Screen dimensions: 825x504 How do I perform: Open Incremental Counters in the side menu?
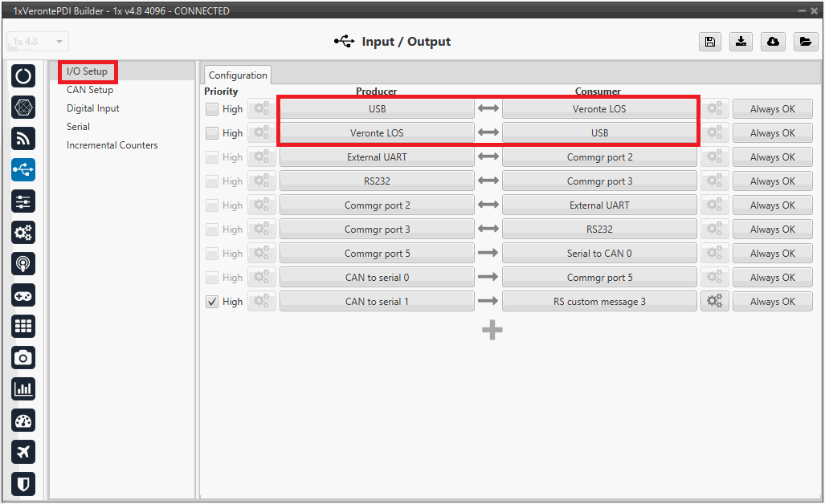[x=112, y=145]
